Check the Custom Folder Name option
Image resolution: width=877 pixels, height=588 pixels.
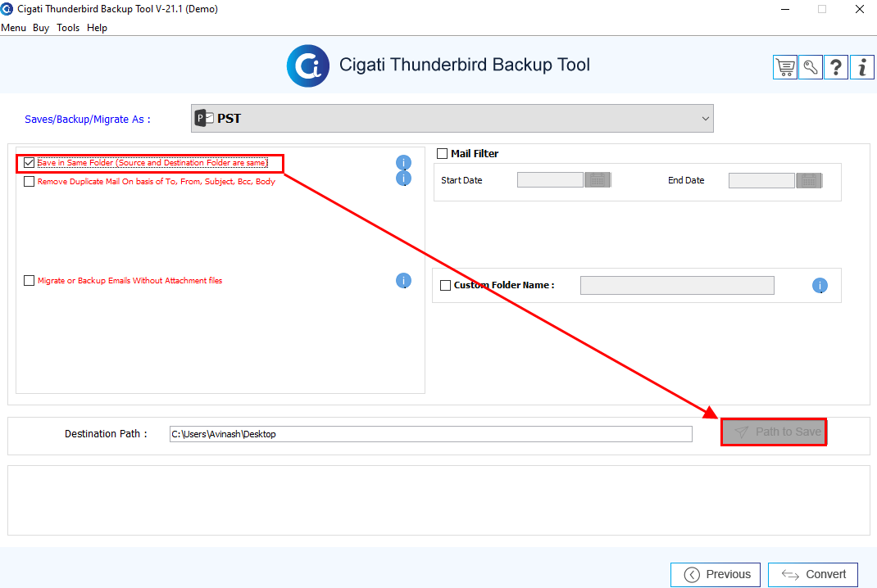446,286
